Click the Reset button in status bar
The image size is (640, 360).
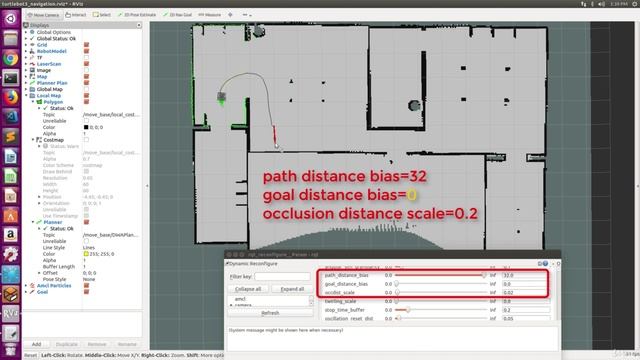[x=30, y=356]
